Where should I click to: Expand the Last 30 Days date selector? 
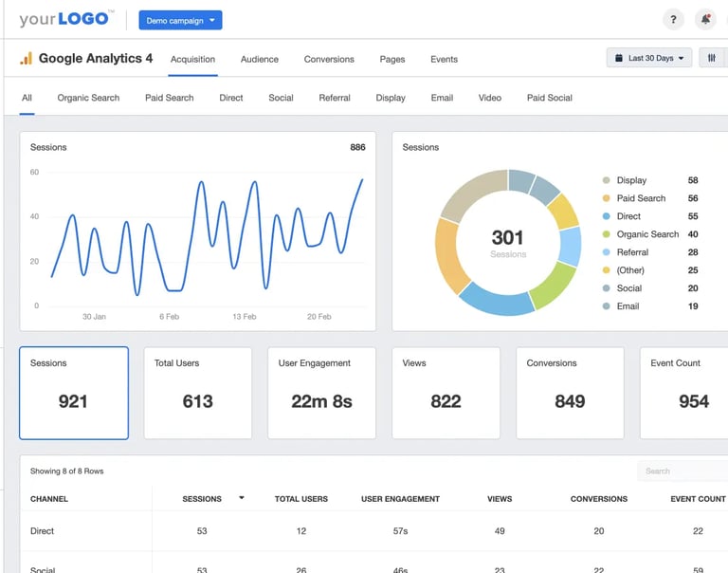(x=649, y=58)
